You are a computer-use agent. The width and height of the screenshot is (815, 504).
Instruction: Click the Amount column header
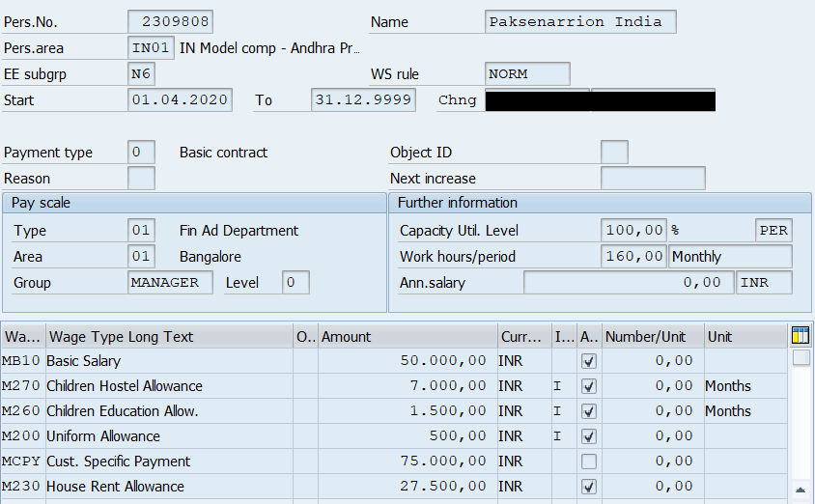pos(406,337)
